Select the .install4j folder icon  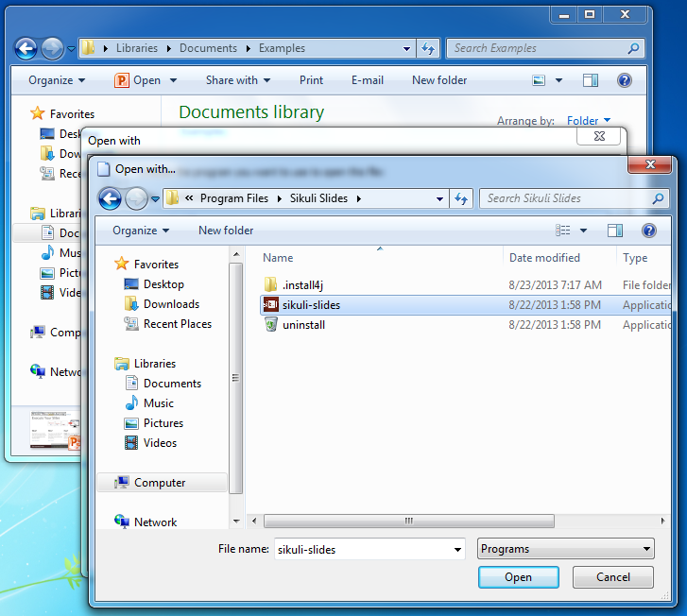tap(270, 284)
